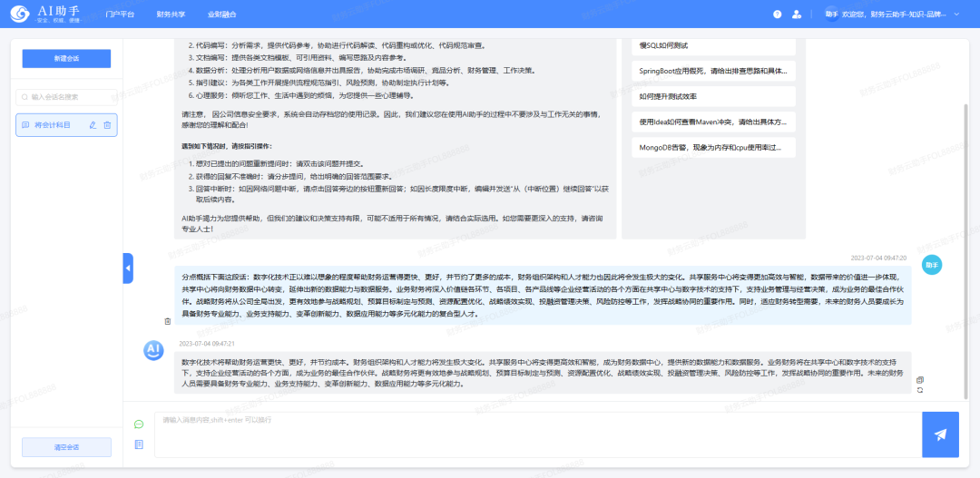
Task: Click the 助手 user avatar beside the message
Action: pyautogui.click(x=932, y=265)
